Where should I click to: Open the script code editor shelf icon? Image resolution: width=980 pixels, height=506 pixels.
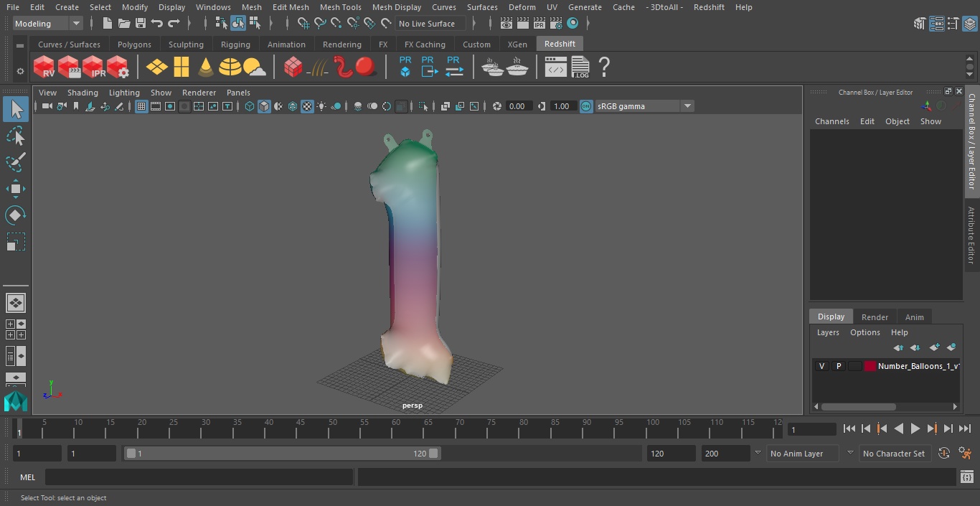point(556,67)
